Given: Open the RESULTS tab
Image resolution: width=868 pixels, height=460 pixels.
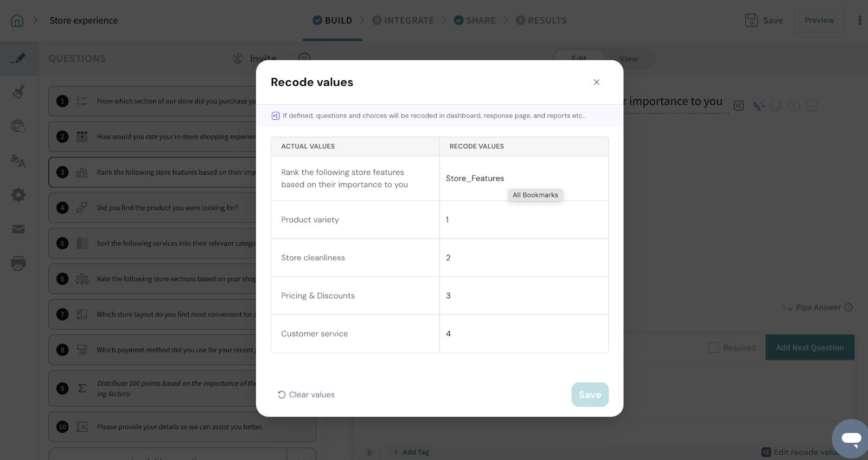Looking at the screenshot, I should click(x=541, y=21).
